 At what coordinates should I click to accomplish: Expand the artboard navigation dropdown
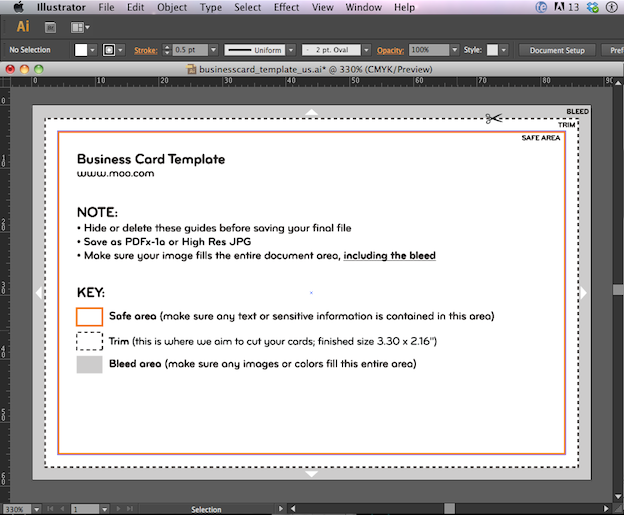click(x=104, y=509)
